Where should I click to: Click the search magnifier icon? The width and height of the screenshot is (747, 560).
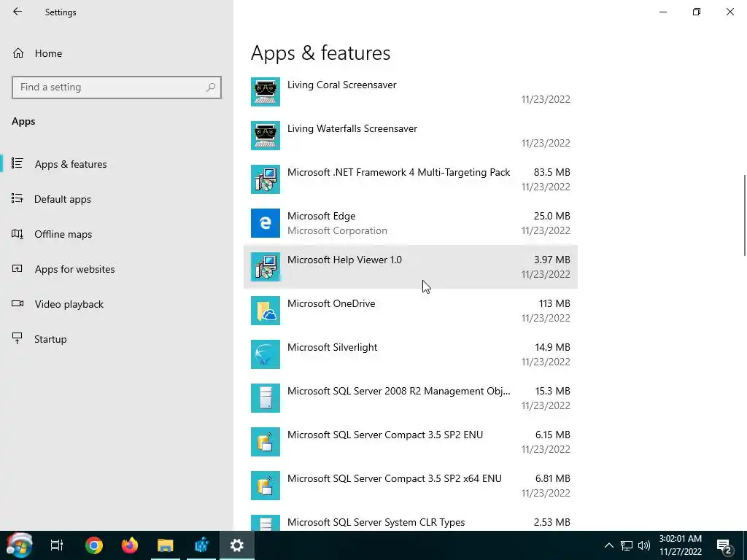tap(211, 87)
